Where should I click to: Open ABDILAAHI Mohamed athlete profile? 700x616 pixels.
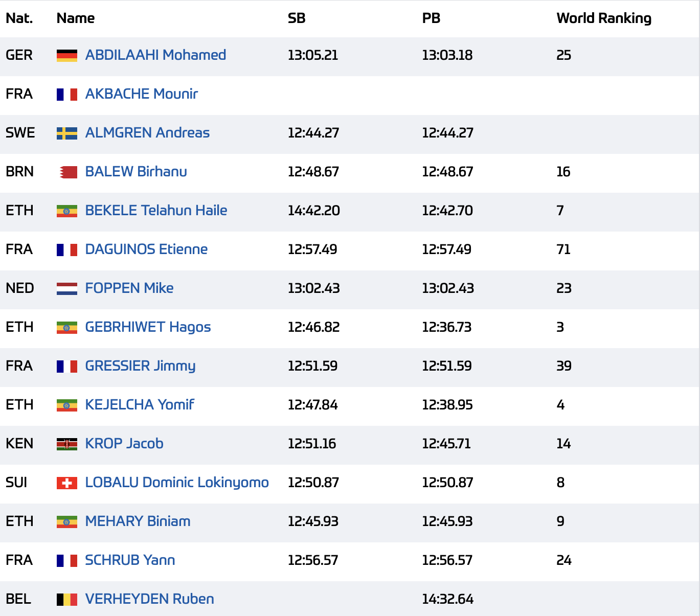pos(155,55)
